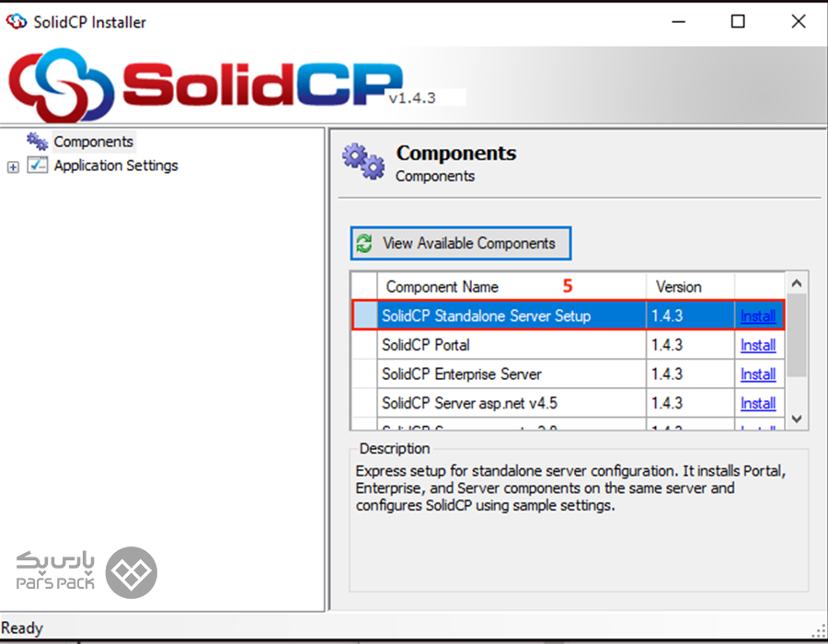Expand the Application Settings tree node
The width and height of the screenshot is (828, 644).
pyautogui.click(x=13, y=167)
